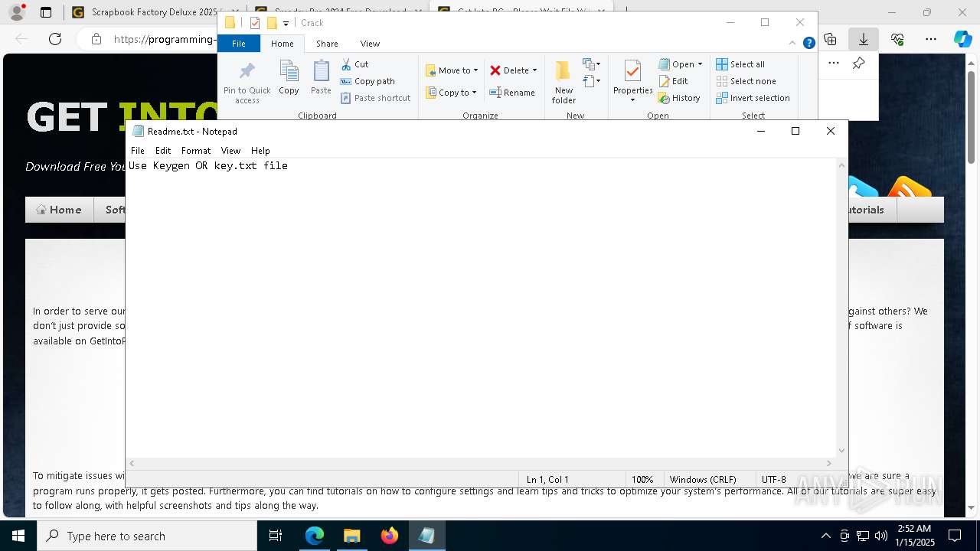This screenshot has width=980, height=551.
Task: Open the notification center on taskbar
Action: [955, 536]
